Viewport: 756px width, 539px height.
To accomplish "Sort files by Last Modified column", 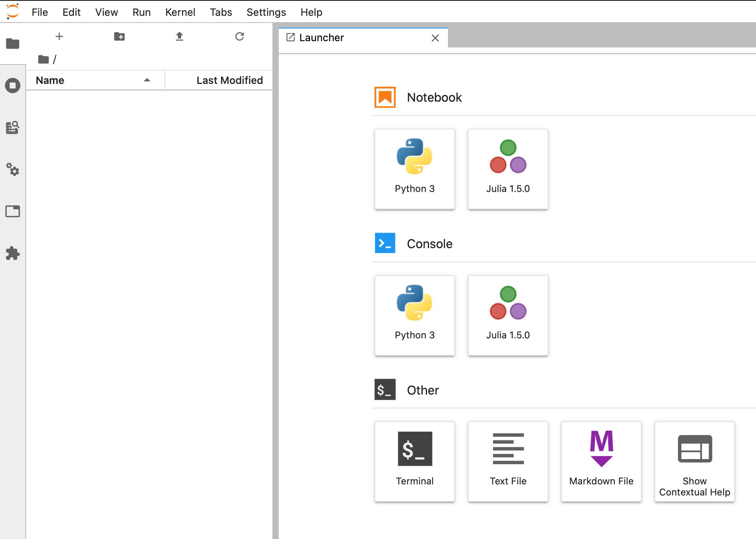I will click(x=229, y=80).
